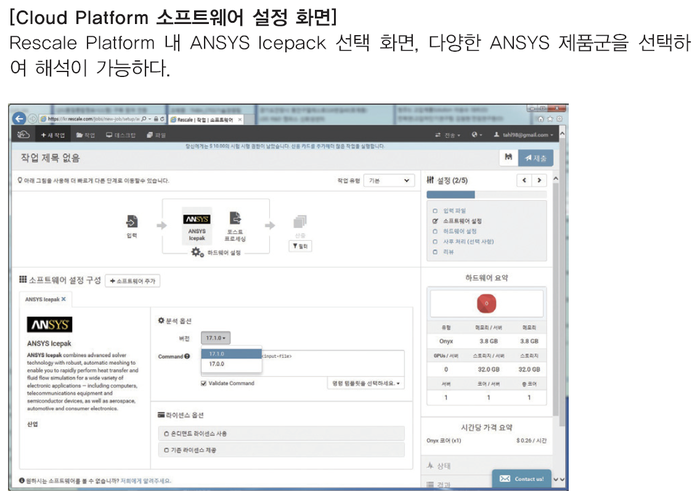Click the save icon button beside 제출

(508, 157)
